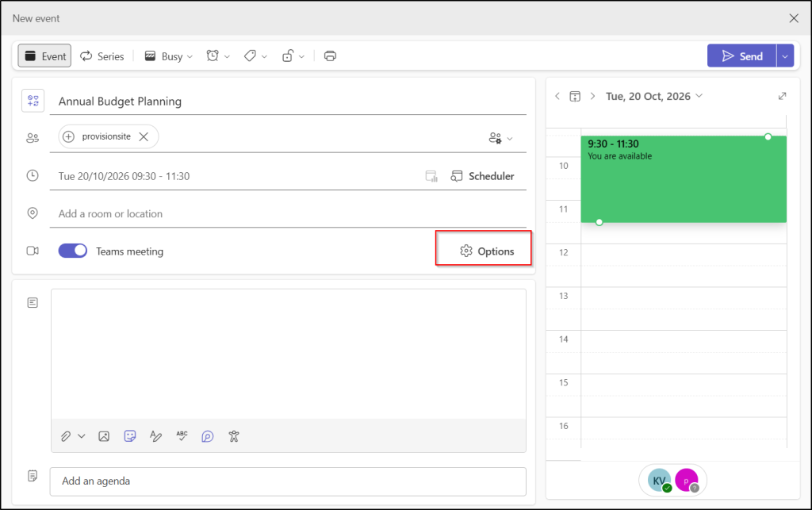Remove the provisionsite attendee

tap(144, 136)
